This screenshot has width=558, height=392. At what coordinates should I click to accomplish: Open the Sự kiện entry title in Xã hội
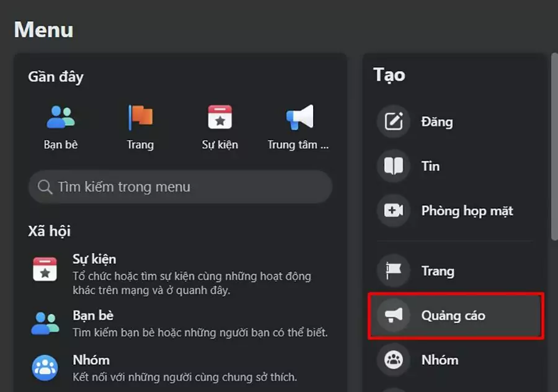(94, 259)
